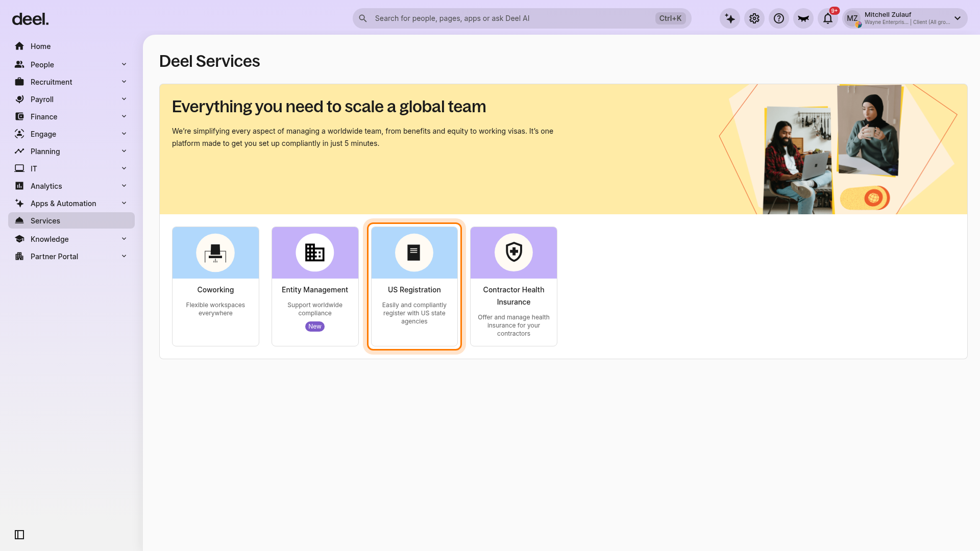Expand the Apps & Automation chevron
This screenshot has height=551, width=980.
point(124,203)
